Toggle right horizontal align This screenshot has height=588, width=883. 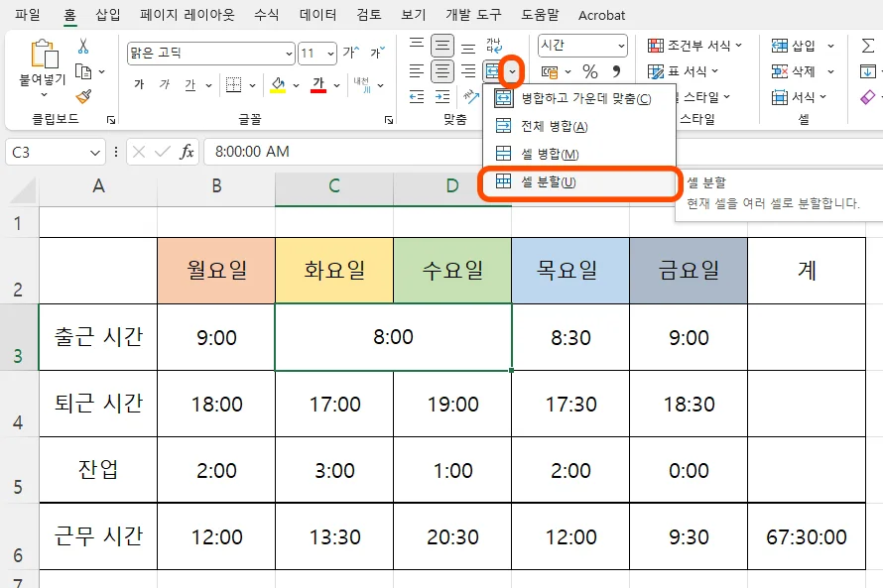coord(468,71)
